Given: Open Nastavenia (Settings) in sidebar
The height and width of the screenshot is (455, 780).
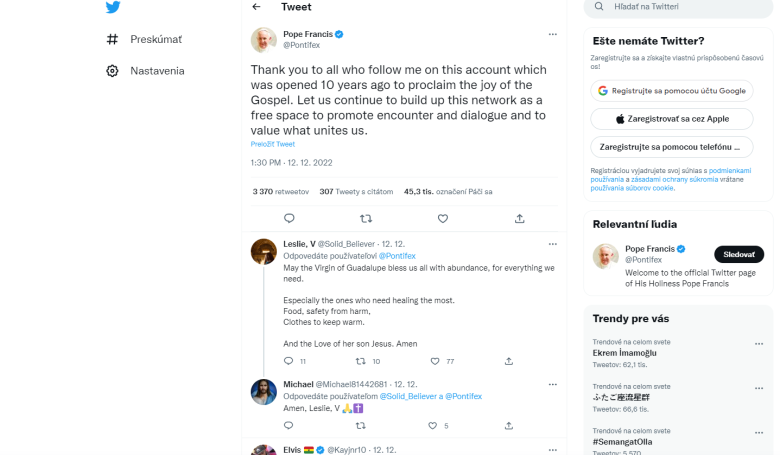Looking at the screenshot, I should tap(157, 71).
